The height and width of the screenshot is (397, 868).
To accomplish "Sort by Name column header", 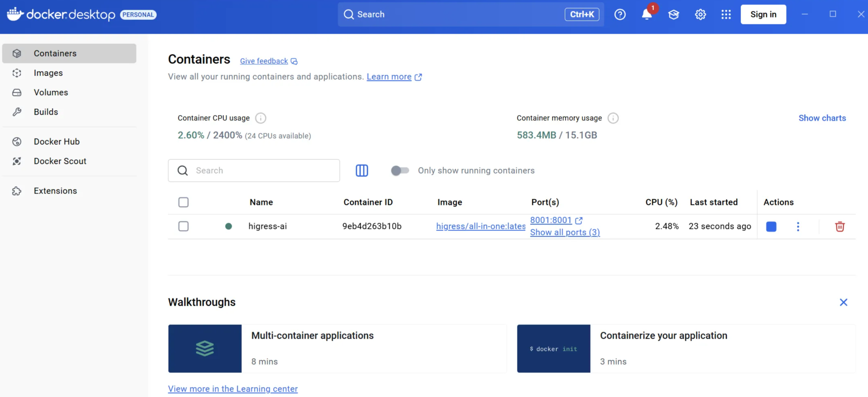I will point(261,202).
